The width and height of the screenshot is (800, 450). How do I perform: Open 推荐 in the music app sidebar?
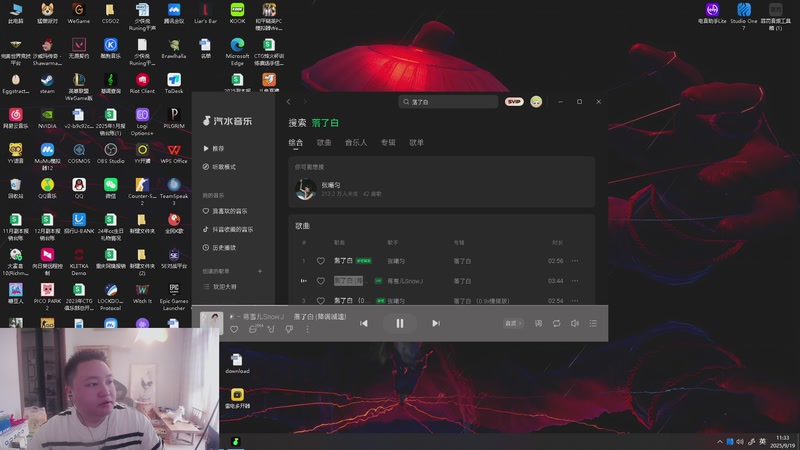tap(214, 148)
